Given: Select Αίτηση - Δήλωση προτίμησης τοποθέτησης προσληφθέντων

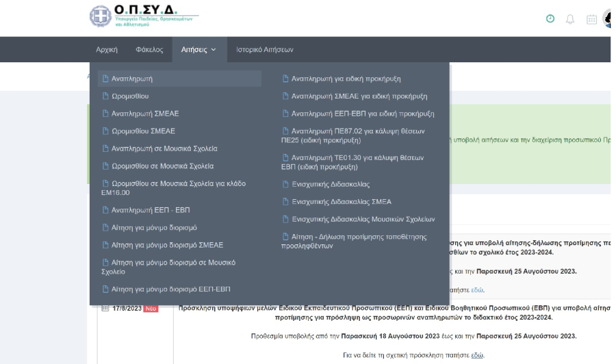Looking at the screenshot, I should pyautogui.click(x=354, y=241).
